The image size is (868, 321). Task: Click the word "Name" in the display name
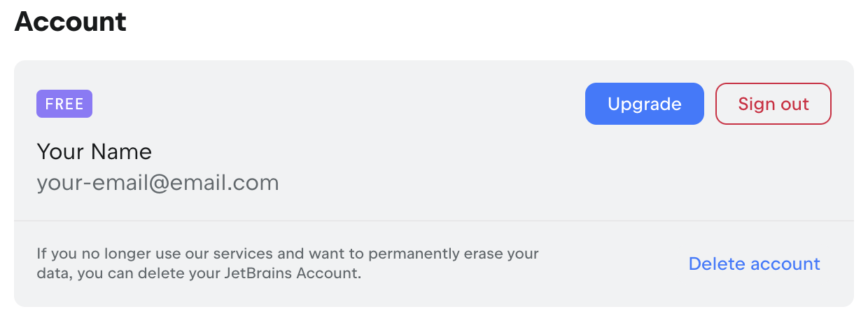click(126, 151)
